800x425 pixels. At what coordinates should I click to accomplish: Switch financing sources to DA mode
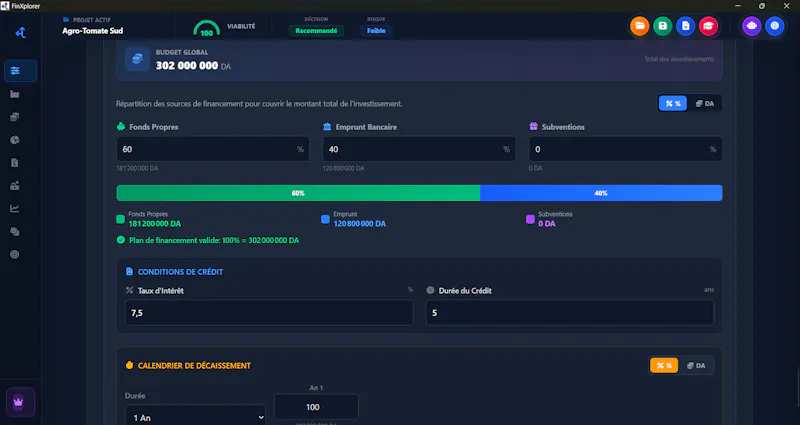[x=705, y=104]
